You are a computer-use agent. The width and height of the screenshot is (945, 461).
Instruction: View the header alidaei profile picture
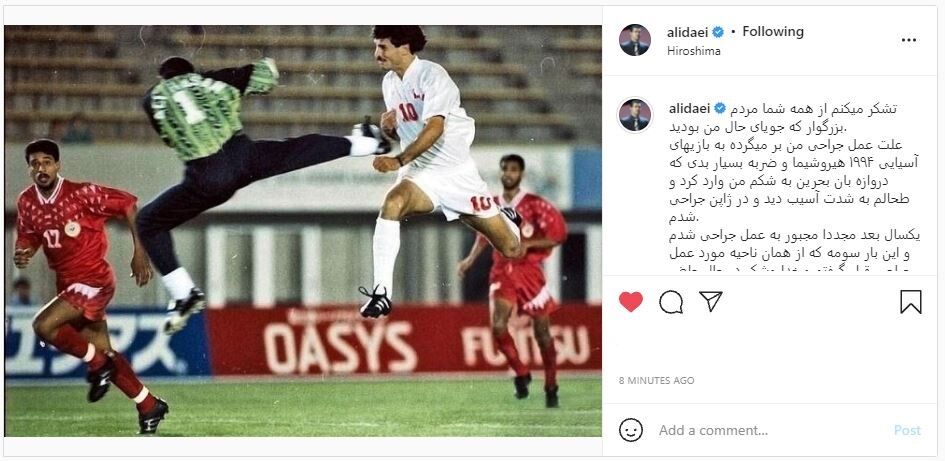635,40
